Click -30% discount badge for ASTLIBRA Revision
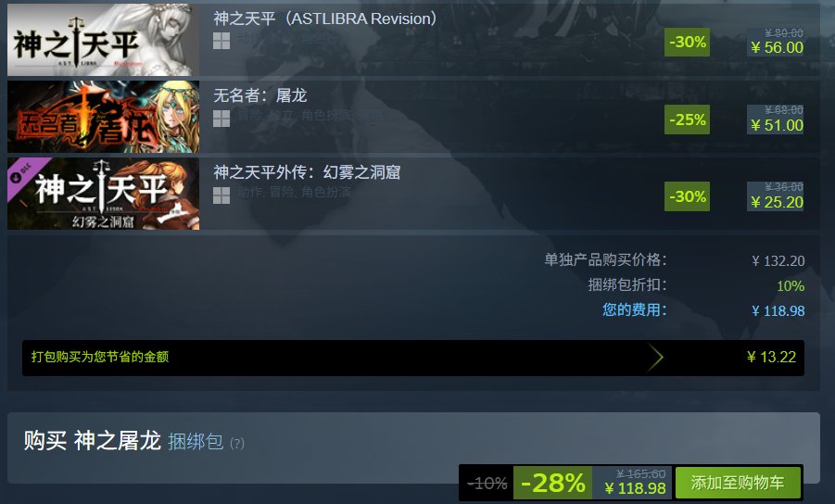This screenshot has width=835, height=504. [x=687, y=42]
